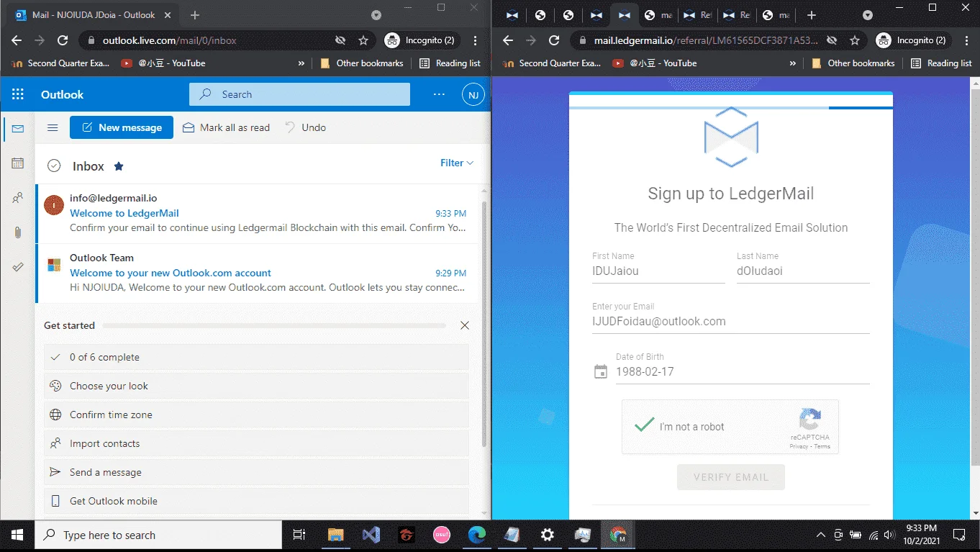Open the reCAPTCHA Privacy link
This screenshot has width=980, height=552.
click(799, 446)
